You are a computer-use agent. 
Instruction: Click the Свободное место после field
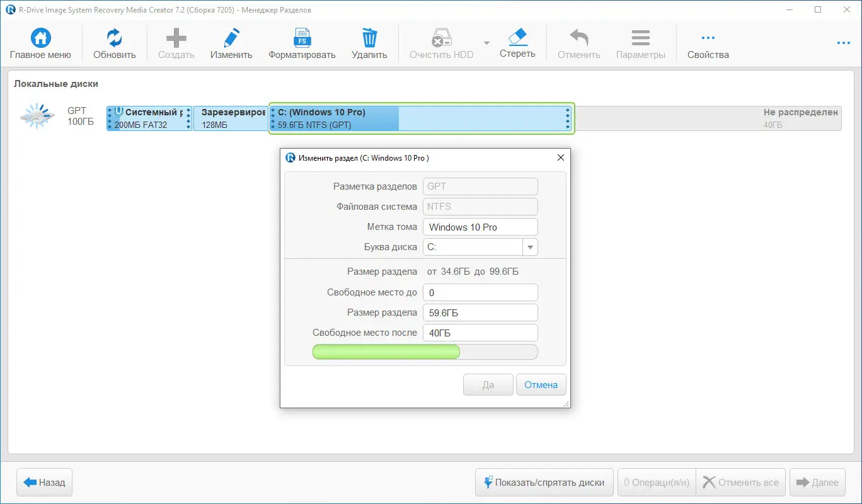click(x=480, y=333)
